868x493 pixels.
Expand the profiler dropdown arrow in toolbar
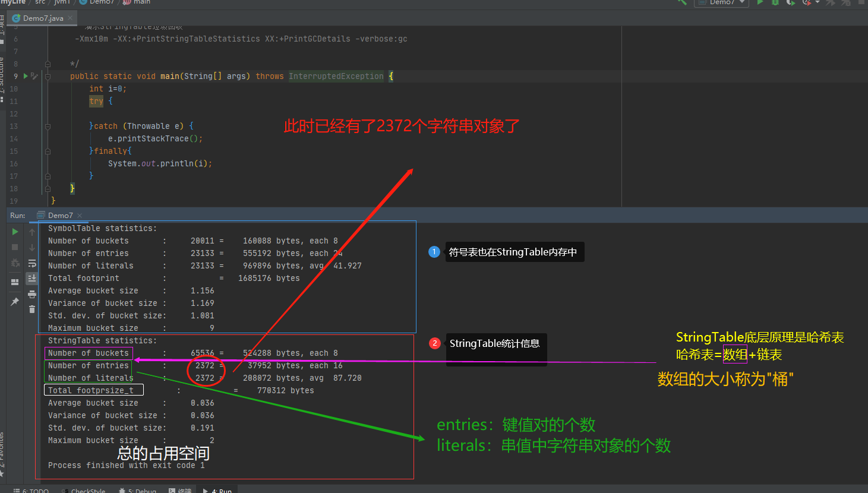(x=818, y=2)
